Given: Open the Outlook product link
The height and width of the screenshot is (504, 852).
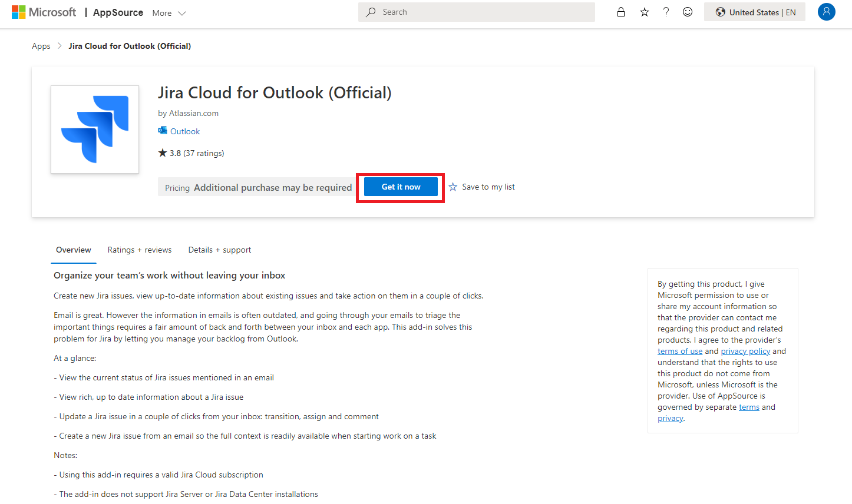Looking at the screenshot, I should click(185, 131).
